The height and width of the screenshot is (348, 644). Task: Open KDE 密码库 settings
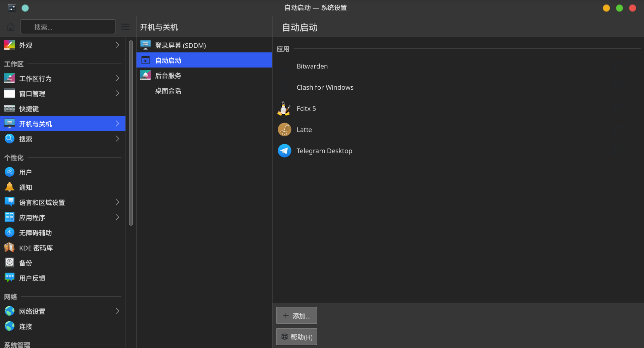[x=36, y=248]
